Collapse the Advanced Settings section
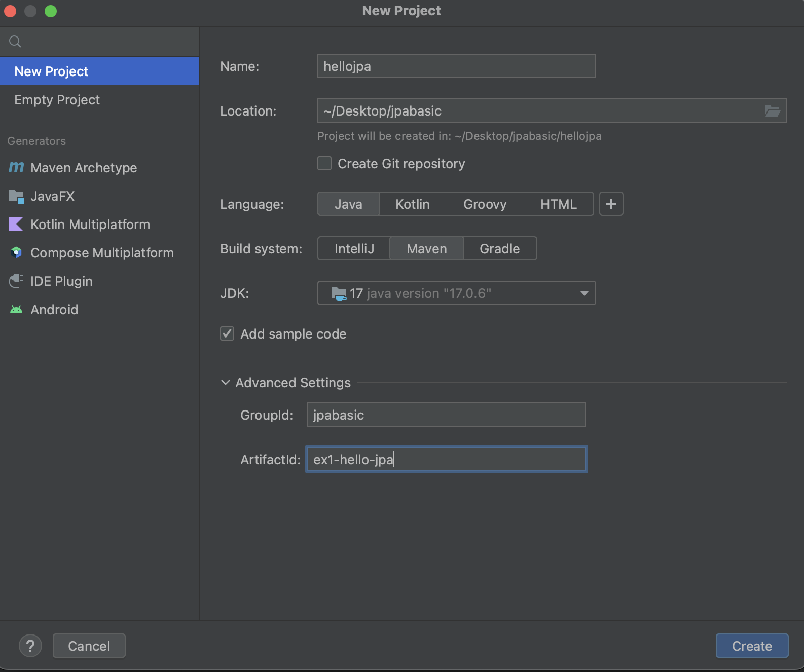804x672 pixels. point(226,383)
